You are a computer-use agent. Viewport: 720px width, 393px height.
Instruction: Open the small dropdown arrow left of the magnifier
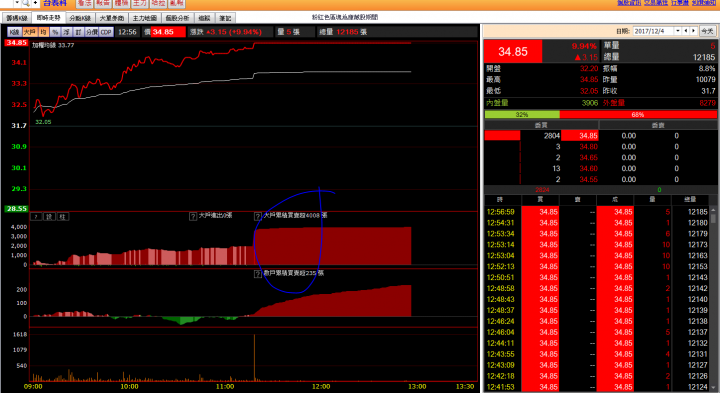coord(17,3)
